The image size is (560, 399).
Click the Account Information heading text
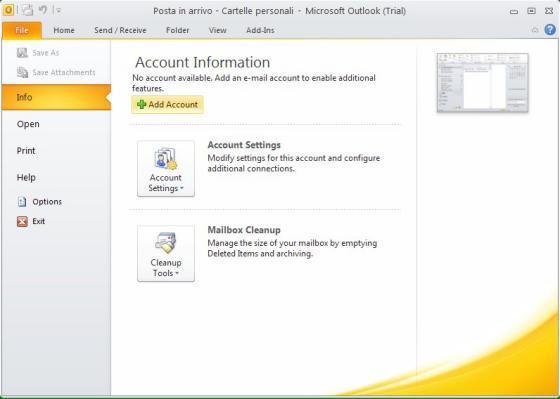(x=202, y=63)
